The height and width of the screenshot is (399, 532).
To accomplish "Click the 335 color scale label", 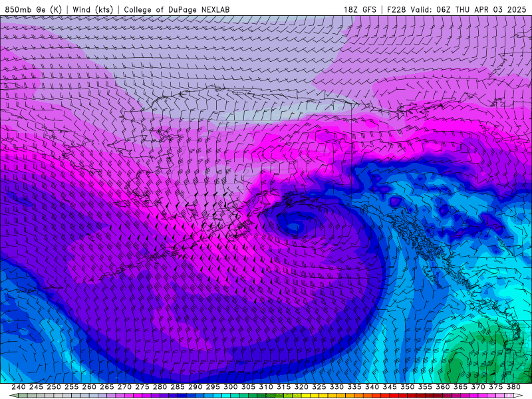I will pos(354,387).
